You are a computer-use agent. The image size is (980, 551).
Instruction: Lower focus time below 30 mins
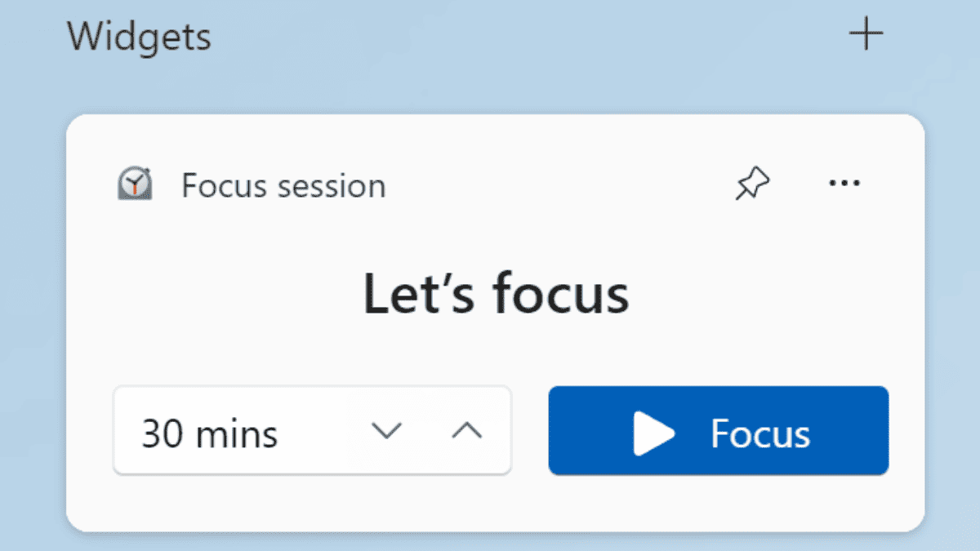point(387,432)
